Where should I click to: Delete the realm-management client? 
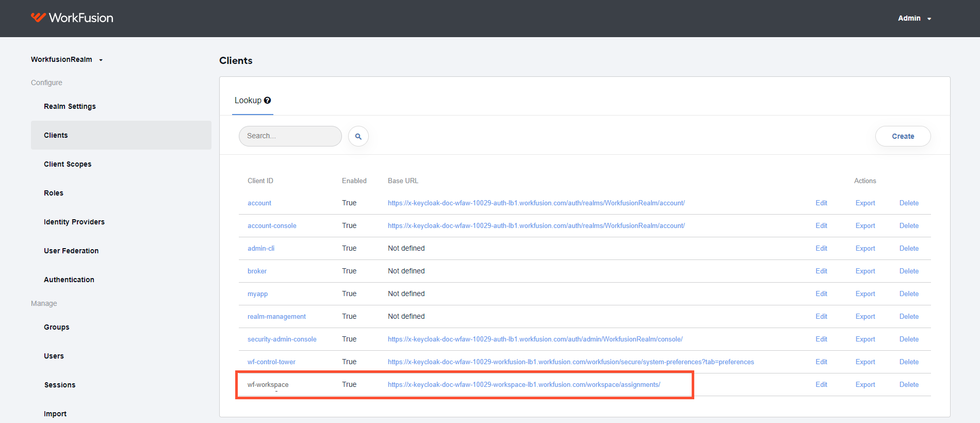click(909, 317)
